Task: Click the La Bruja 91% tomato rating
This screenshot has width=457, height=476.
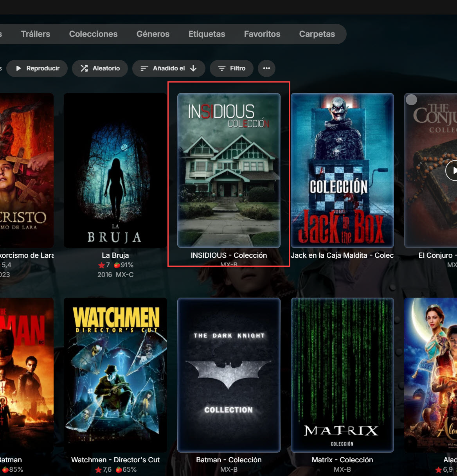Action: (124, 265)
